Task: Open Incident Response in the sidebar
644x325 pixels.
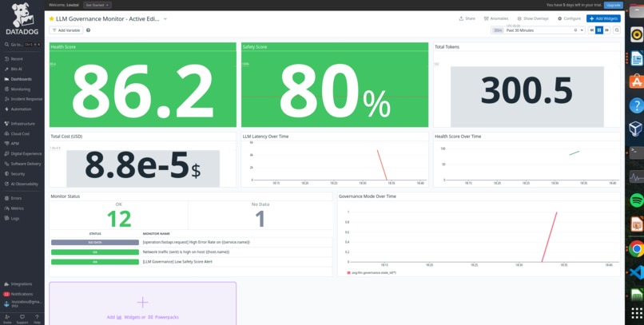Action: (x=23, y=99)
